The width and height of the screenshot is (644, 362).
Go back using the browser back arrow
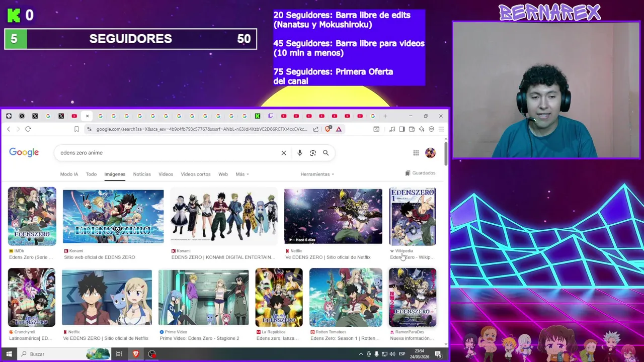9,129
